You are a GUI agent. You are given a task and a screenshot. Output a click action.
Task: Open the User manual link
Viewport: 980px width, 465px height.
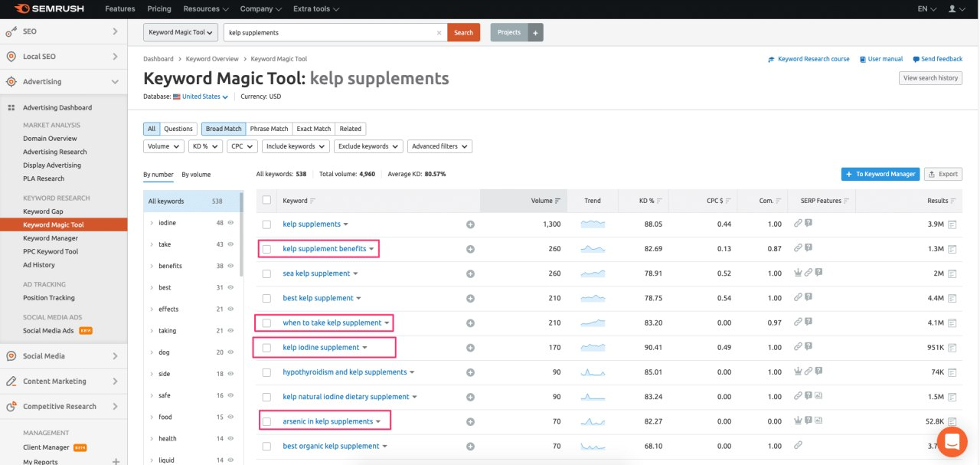click(883, 58)
